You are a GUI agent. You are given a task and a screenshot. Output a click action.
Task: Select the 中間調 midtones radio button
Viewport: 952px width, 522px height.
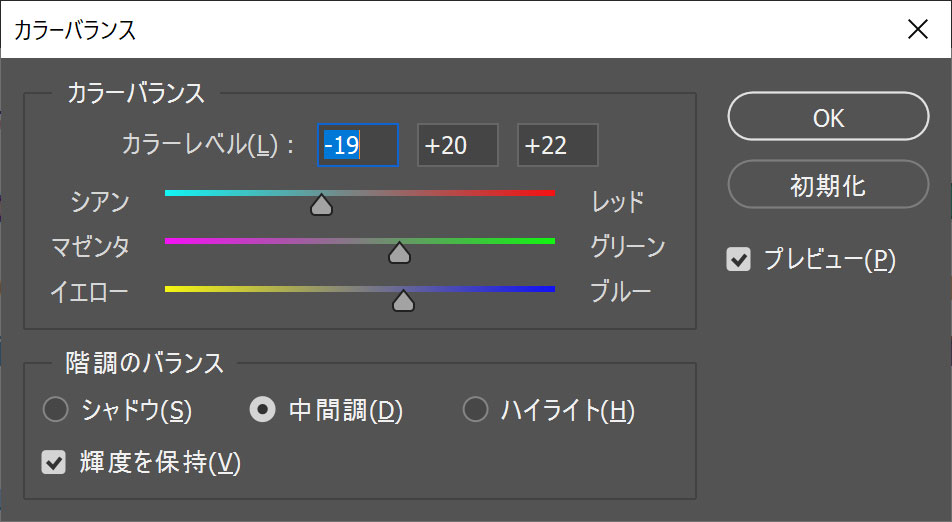262,410
